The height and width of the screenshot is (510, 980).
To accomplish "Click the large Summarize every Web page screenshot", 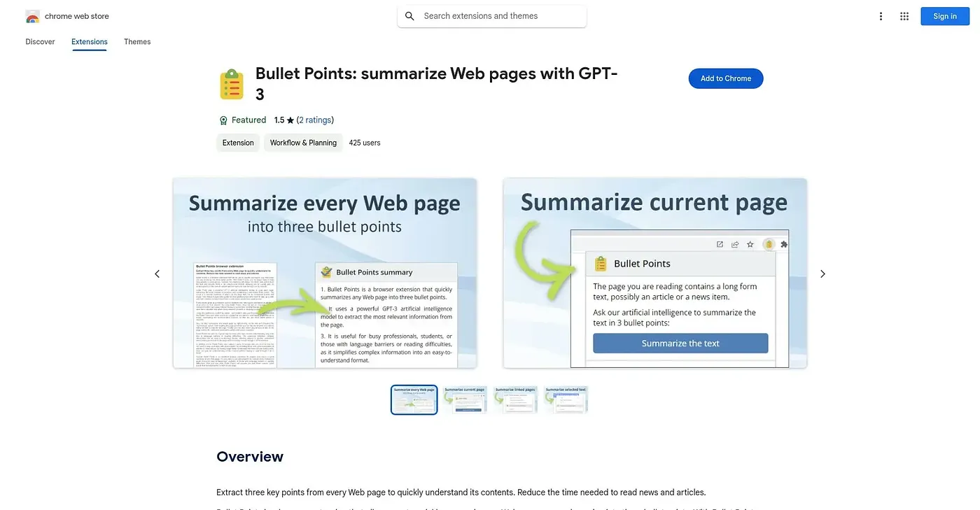I will coord(325,273).
